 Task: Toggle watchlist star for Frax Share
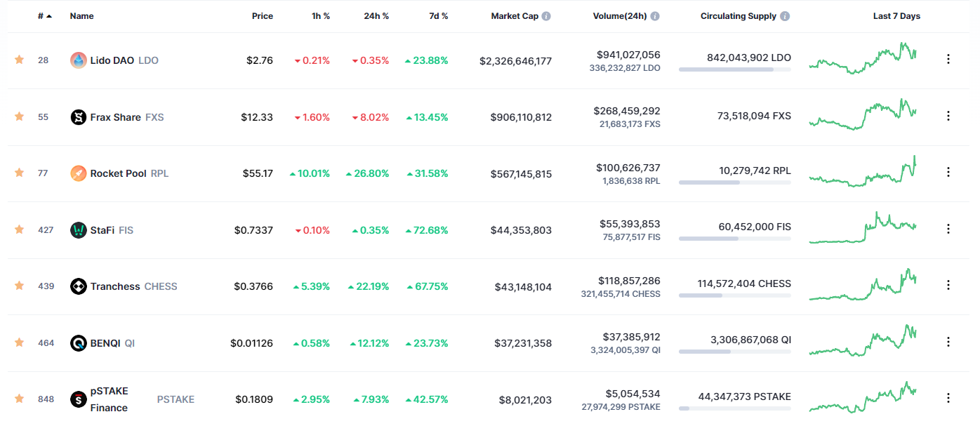[x=19, y=117]
